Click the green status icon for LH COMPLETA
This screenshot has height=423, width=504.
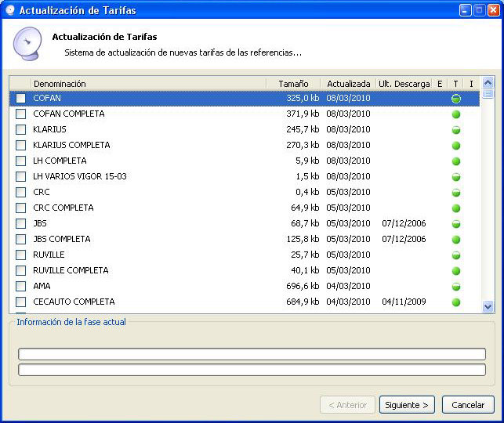455,161
